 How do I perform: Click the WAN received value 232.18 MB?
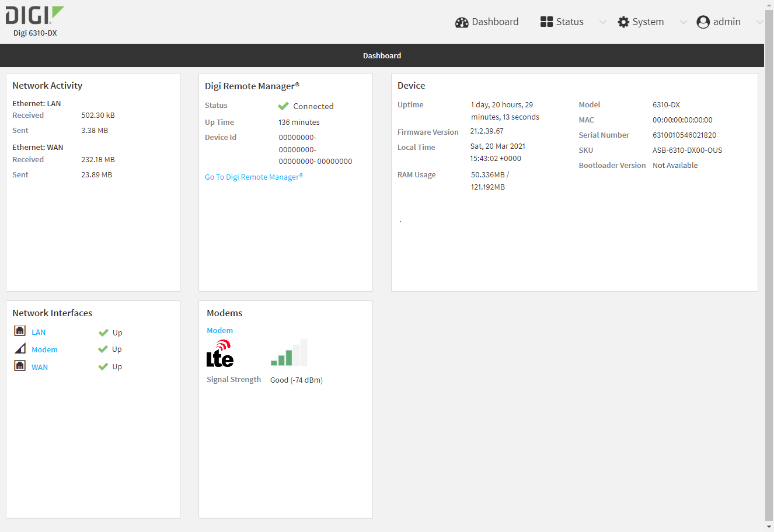pyautogui.click(x=98, y=160)
